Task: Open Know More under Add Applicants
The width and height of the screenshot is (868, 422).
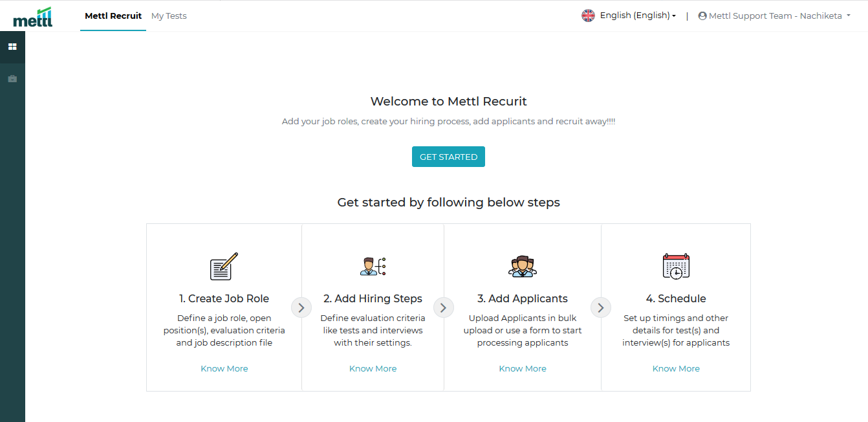Action: point(522,368)
